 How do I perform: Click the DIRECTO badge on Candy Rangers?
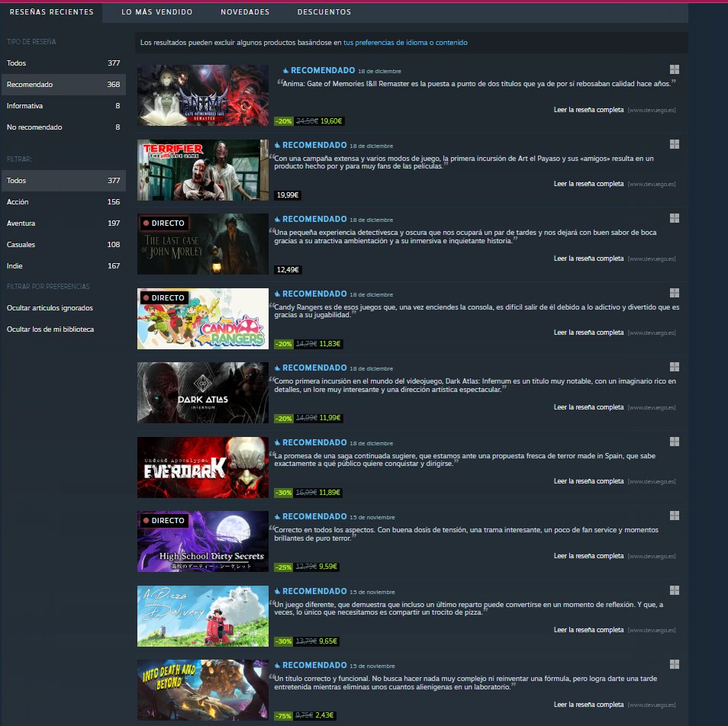pyautogui.click(x=164, y=298)
